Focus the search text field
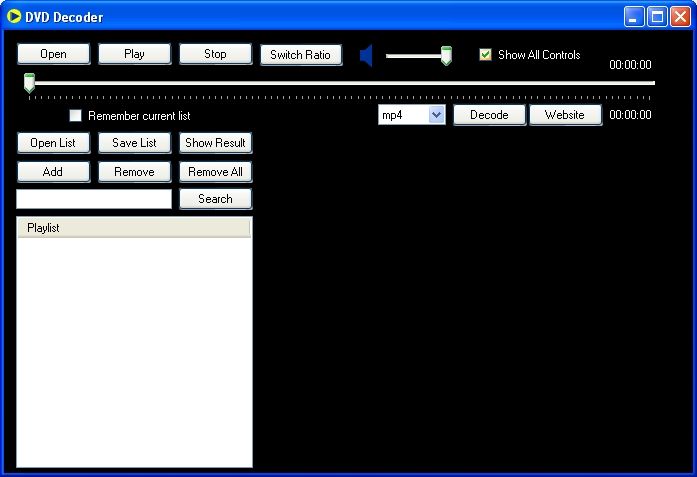Viewport: 697px width, 477px height. [94, 199]
